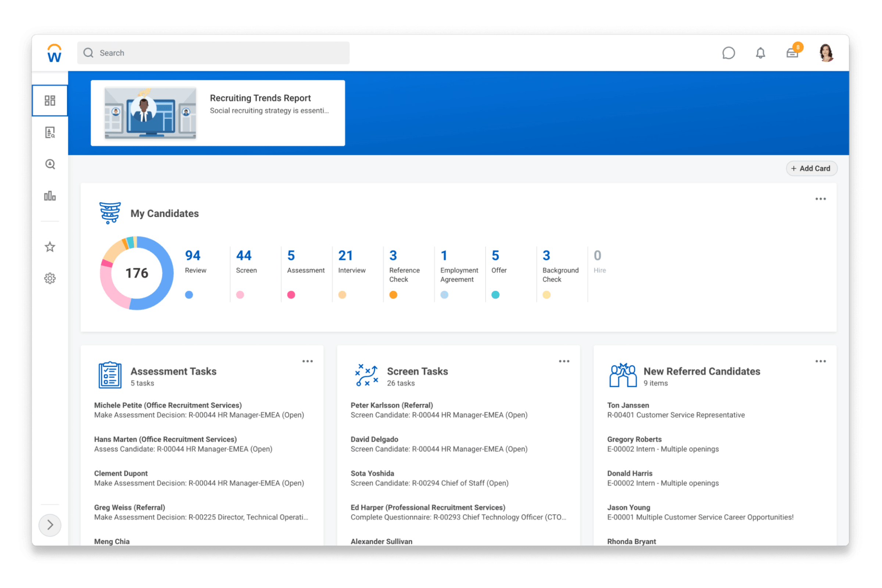Click the Add Card button
The image size is (882, 588).
point(811,168)
